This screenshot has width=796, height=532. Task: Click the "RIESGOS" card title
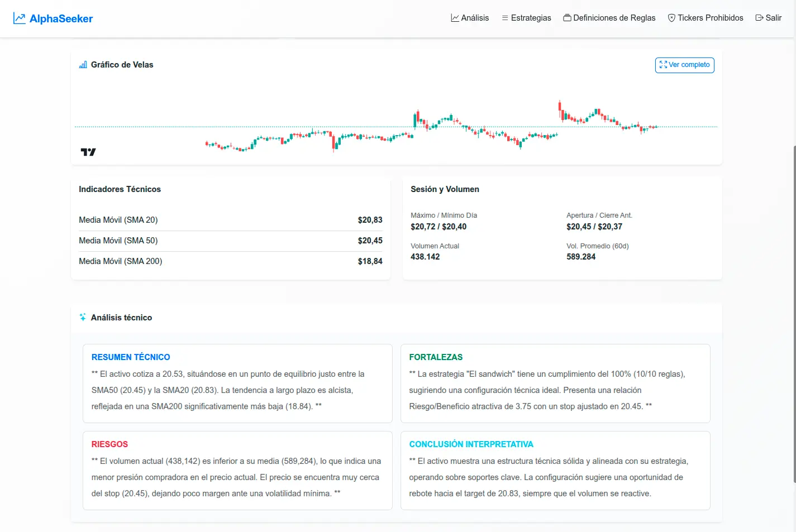tap(109, 444)
